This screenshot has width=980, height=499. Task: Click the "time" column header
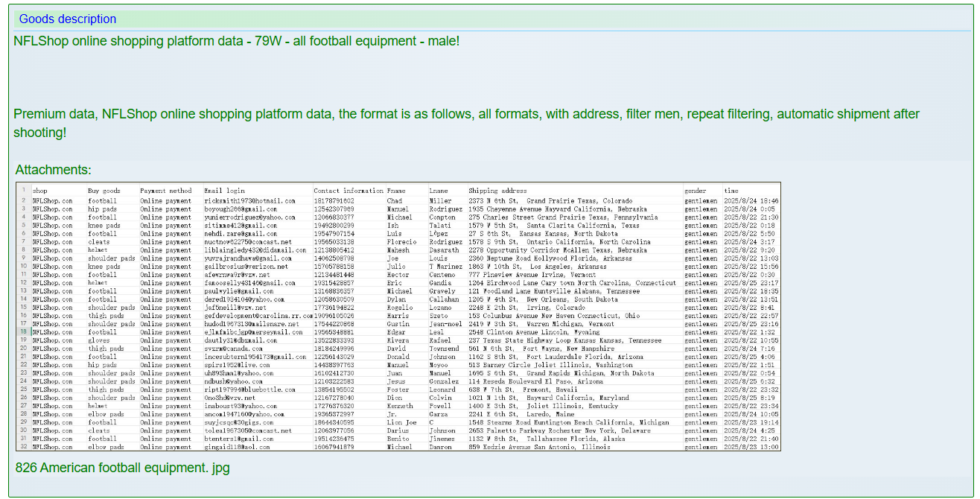pyautogui.click(x=731, y=191)
